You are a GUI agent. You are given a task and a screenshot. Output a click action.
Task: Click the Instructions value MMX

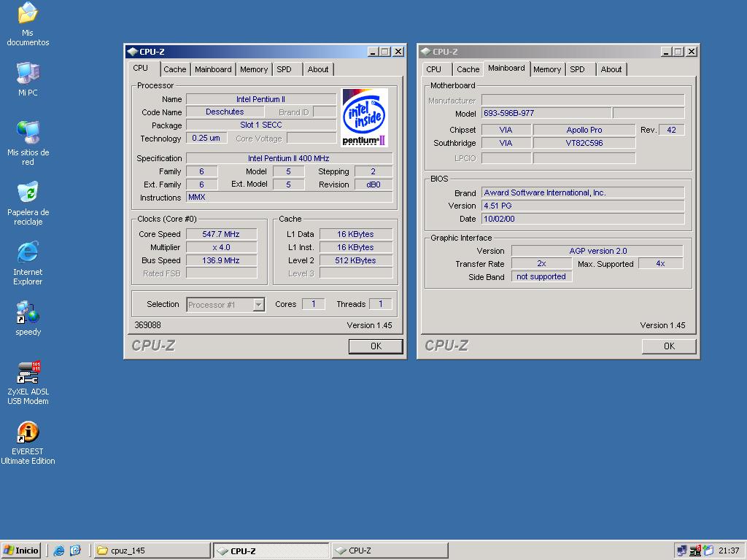tap(289, 197)
